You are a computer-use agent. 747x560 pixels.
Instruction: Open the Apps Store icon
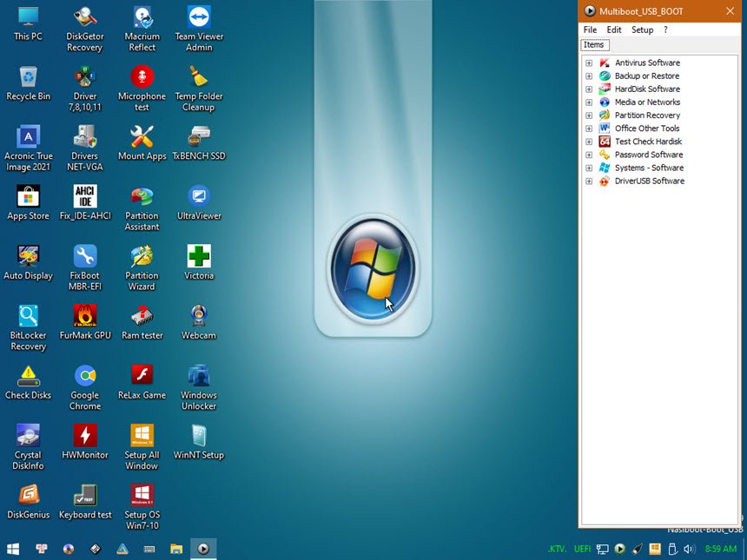coord(28,203)
